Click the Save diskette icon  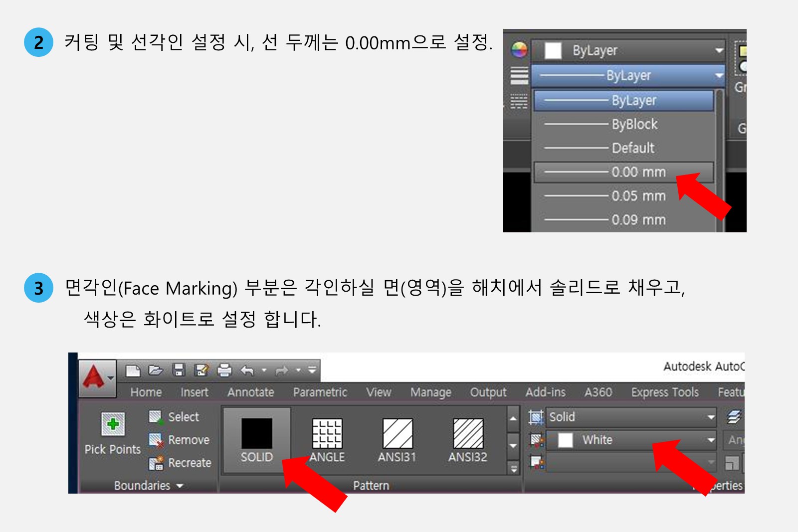[x=179, y=370]
